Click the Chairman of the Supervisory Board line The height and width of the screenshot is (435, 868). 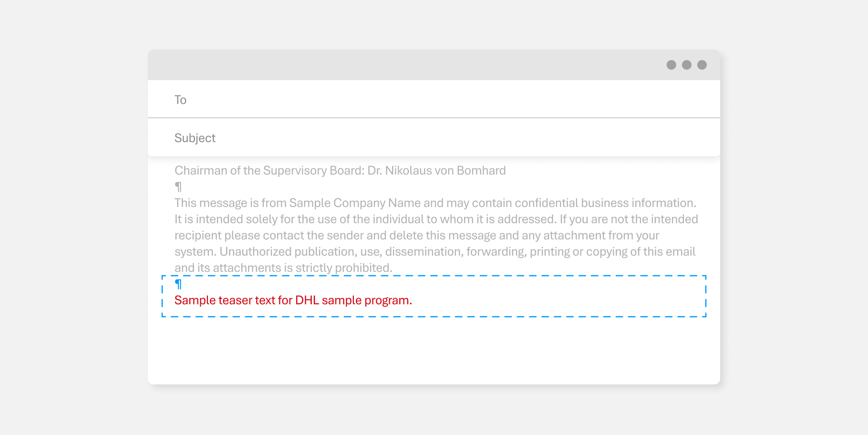point(270,171)
